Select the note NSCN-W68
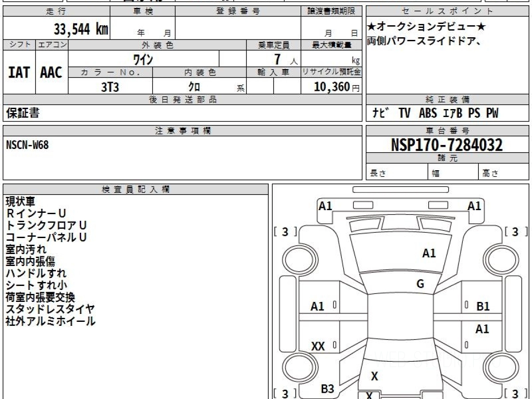The height and width of the screenshot is (399, 532). pyautogui.click(x=27, y=145)
